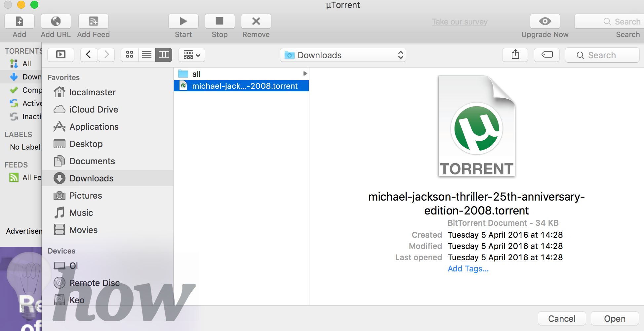The image size is (644, 331).
Task: Click the Upgrade Now eye icon
Action: [x=545, y=22]
